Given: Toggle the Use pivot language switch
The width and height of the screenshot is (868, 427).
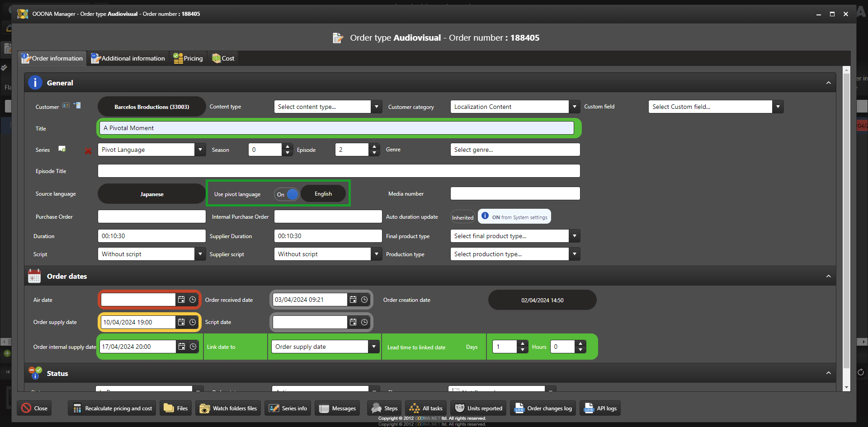Looking at the screenshot, I should click(x=287, y=194).
